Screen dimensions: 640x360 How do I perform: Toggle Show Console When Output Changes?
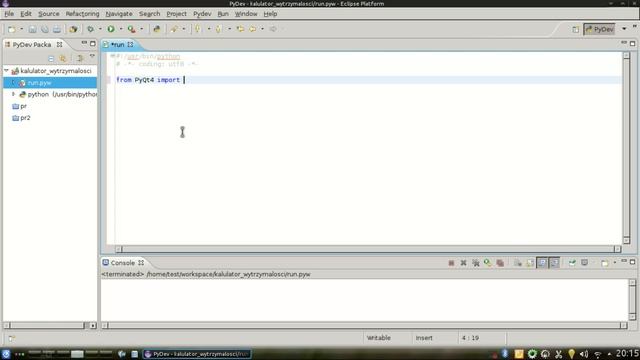coord(542,263)
